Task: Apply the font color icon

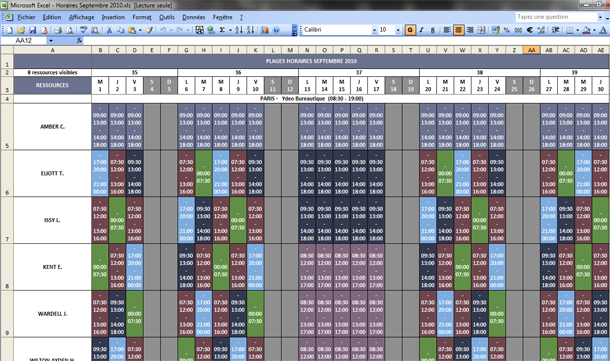Action: point(603,30)
